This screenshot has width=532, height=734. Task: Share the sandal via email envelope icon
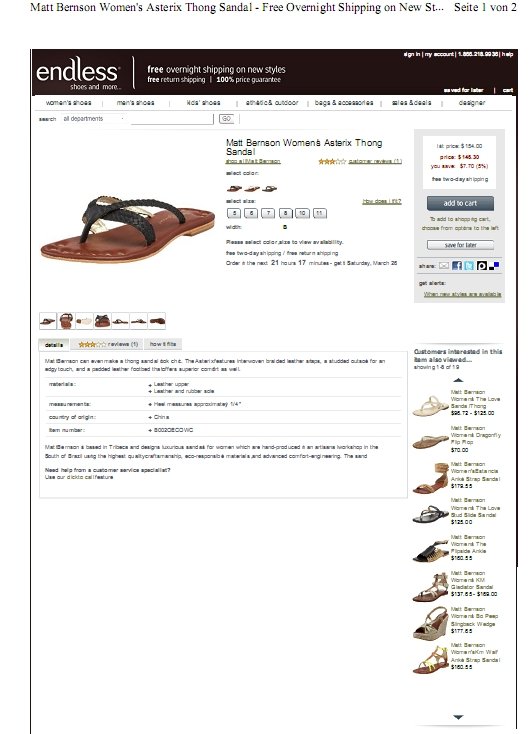coord(443,266)
